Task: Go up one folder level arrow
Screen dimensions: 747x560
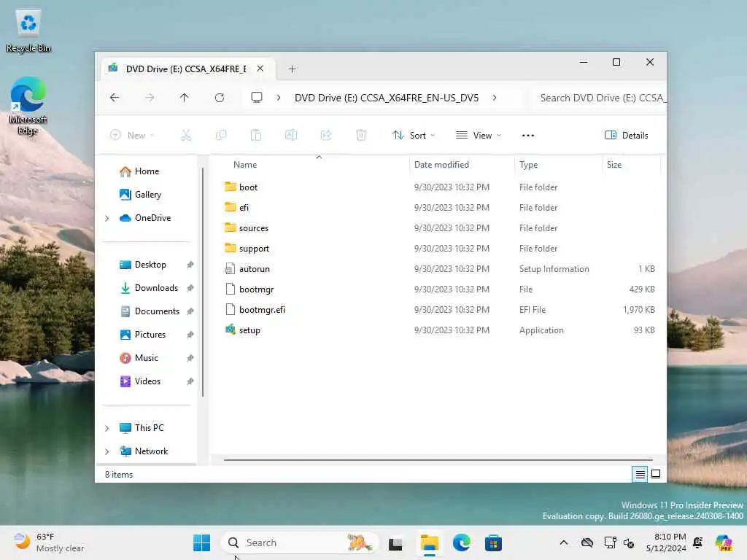Action: coord(185,98)
